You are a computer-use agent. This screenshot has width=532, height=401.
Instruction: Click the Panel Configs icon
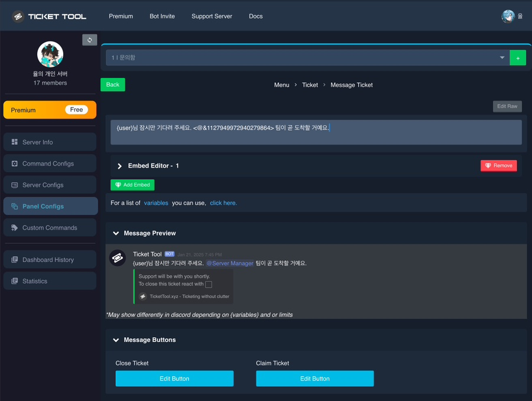(x=15, y=206)
